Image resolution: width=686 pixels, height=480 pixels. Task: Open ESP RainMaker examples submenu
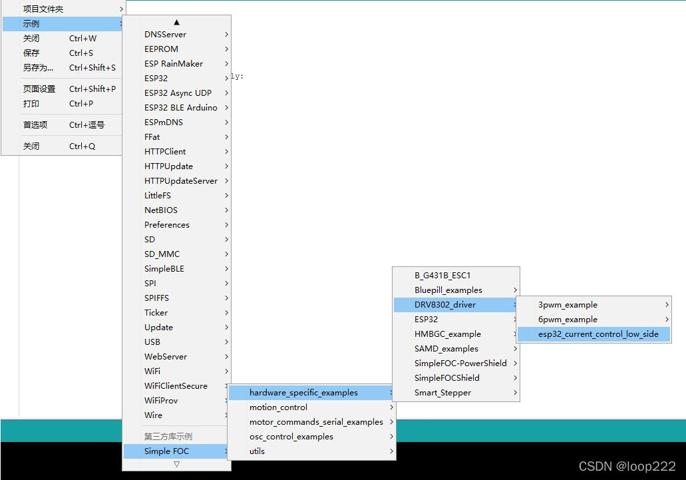177,63
